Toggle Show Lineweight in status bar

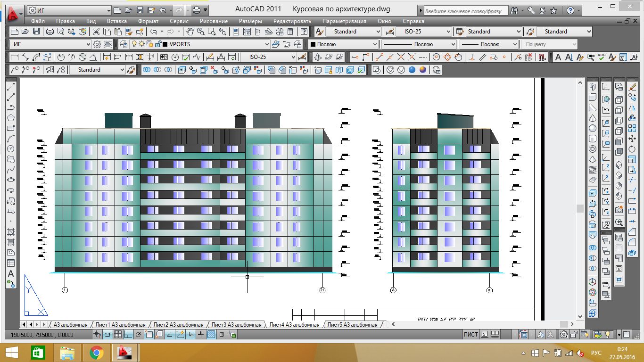[200, 335]
